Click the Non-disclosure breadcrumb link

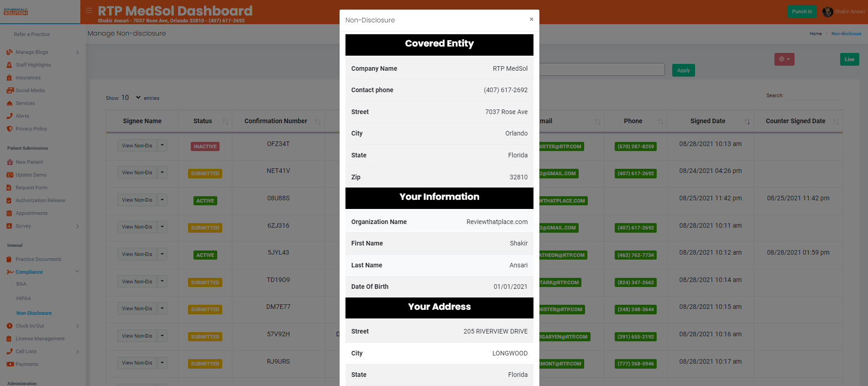pyautogui.click(x=846, y=34)
